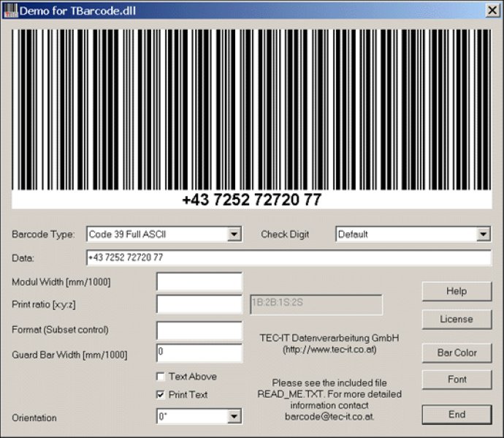
Task: Click the Barcode Type label
Action: tap(43, 234)
